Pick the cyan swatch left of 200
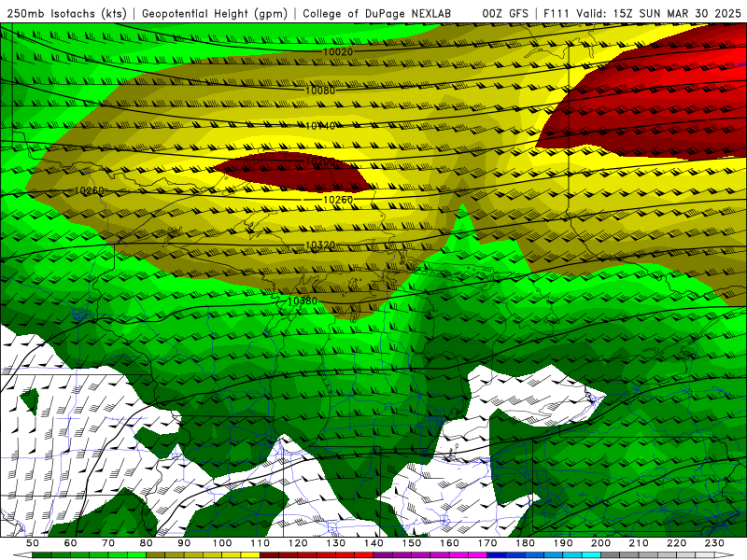Image resolution: width=747 pixels, height=560 pixels. pos(591,555)
